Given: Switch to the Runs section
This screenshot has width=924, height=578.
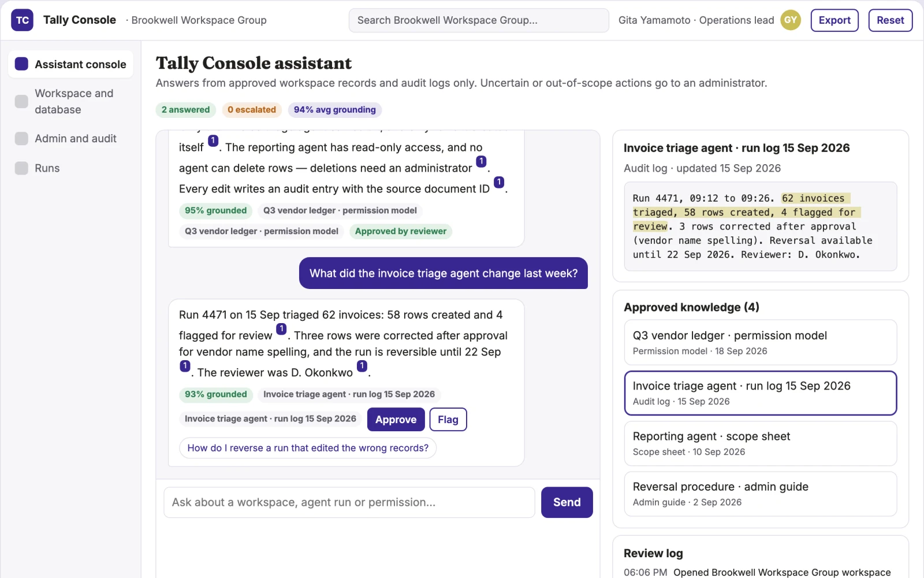Looking at the screenshot, I should click(70, 168).
